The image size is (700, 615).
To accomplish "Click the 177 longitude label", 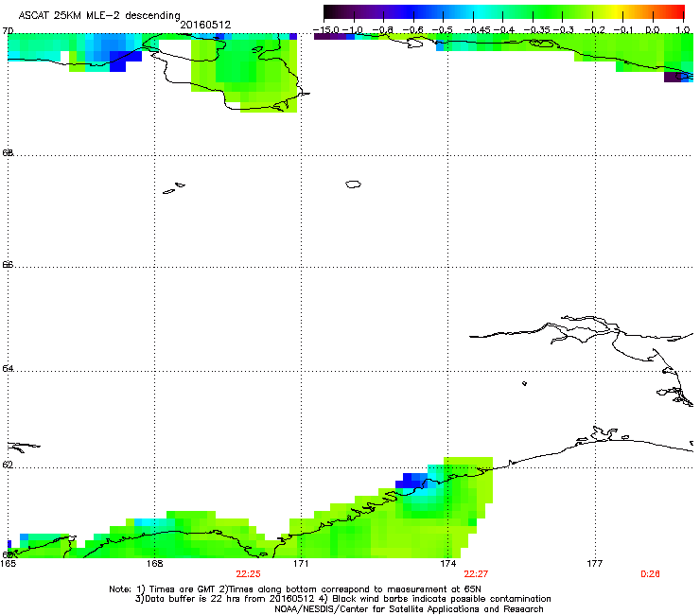I will pyautogui.click(x=595, y=564).
